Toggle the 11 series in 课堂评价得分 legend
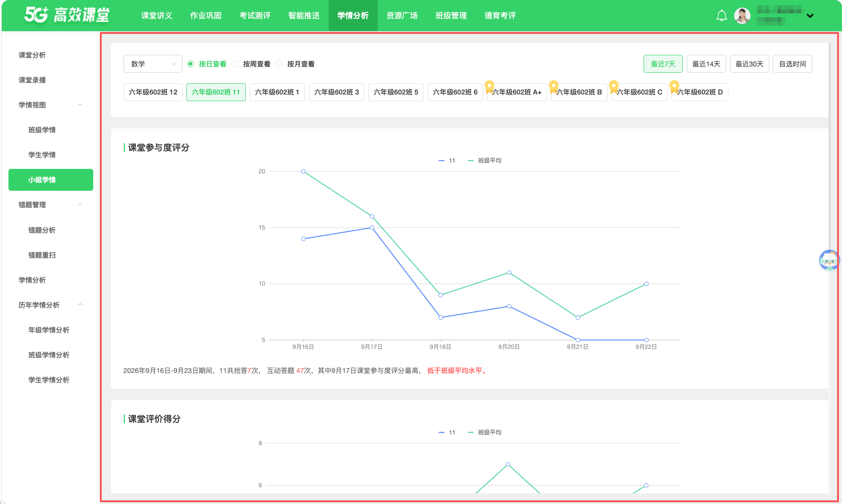Viewport: 842px width, 504px height. (447, 432)
